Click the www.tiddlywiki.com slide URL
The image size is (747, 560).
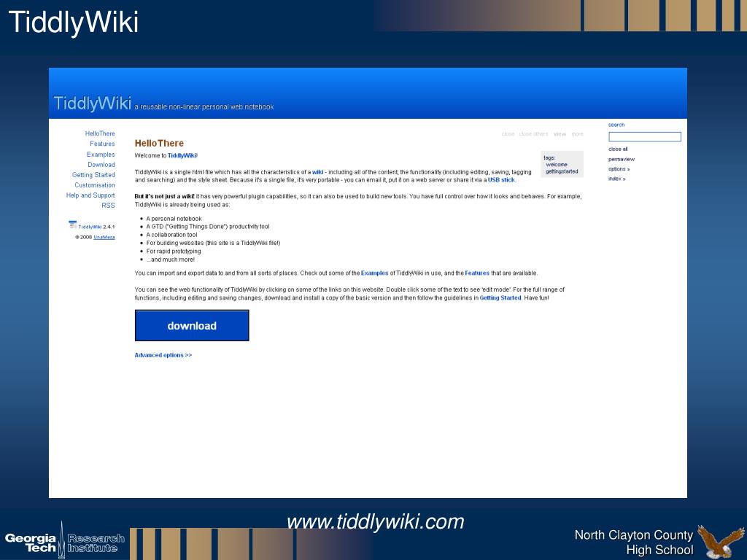pyautogui.click(x=376, y=522)
